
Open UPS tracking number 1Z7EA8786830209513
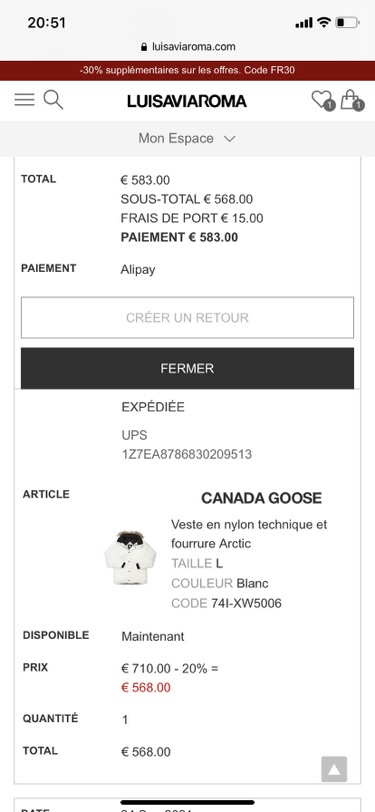(187, 454)
